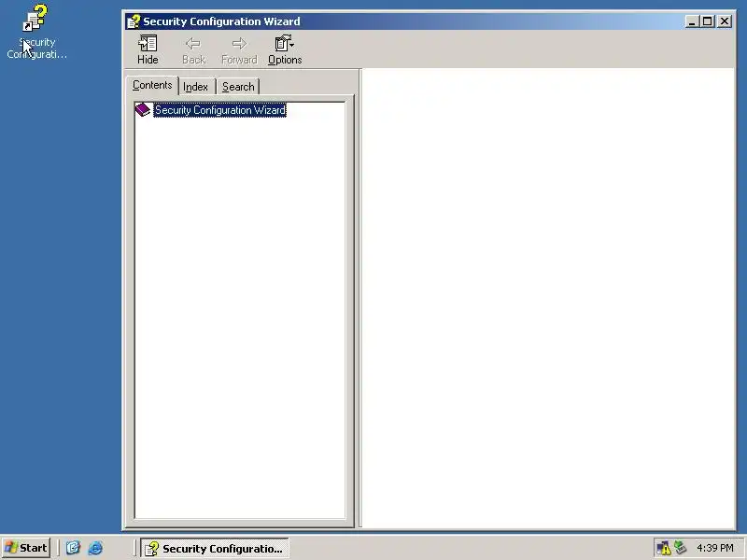Click the network connection tray icon

[x=681, y=548]
